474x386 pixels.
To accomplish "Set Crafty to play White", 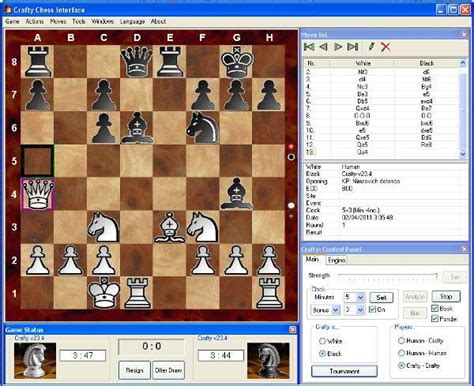I will [x=322, y=341].
